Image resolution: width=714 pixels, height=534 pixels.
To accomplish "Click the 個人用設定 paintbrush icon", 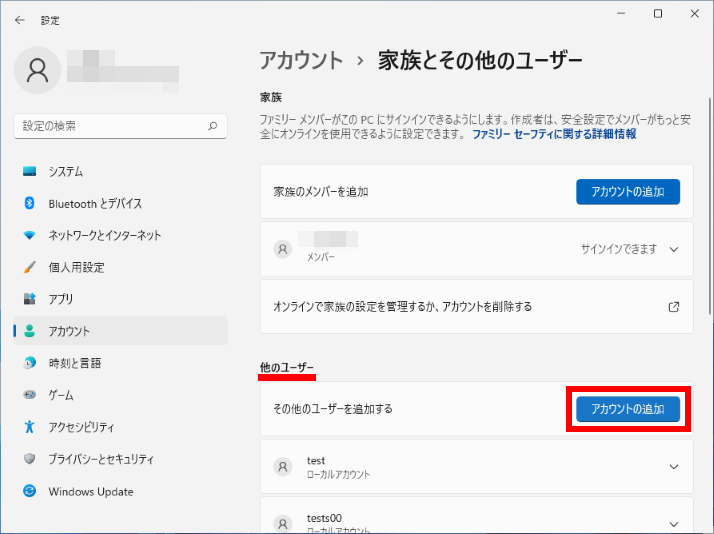I will tap(30, 267).
